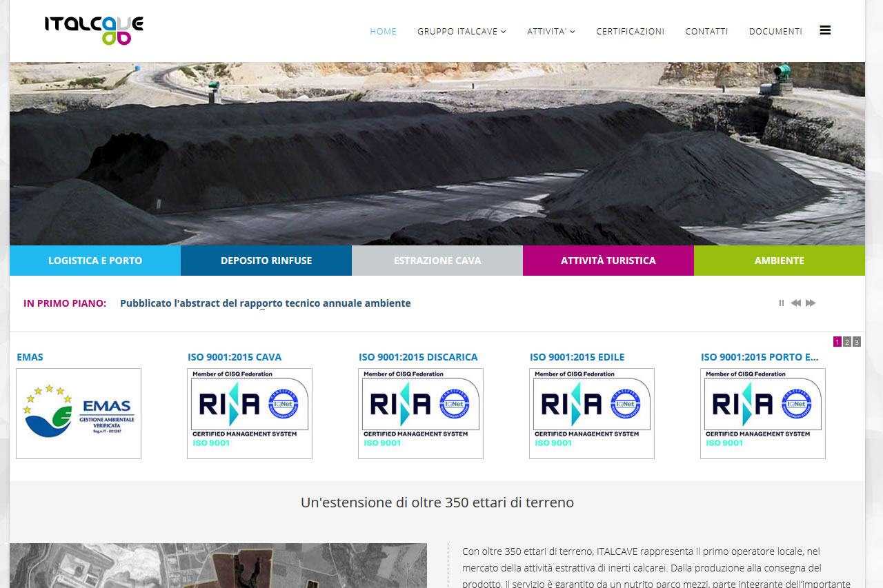Click the Logistica e Porto button
The height and width of the screenshot is (588, 883).
click(95, 261)
